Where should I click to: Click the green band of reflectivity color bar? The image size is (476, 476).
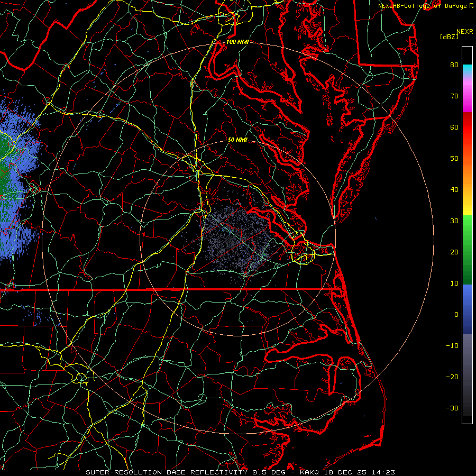(x=467, y=250)
